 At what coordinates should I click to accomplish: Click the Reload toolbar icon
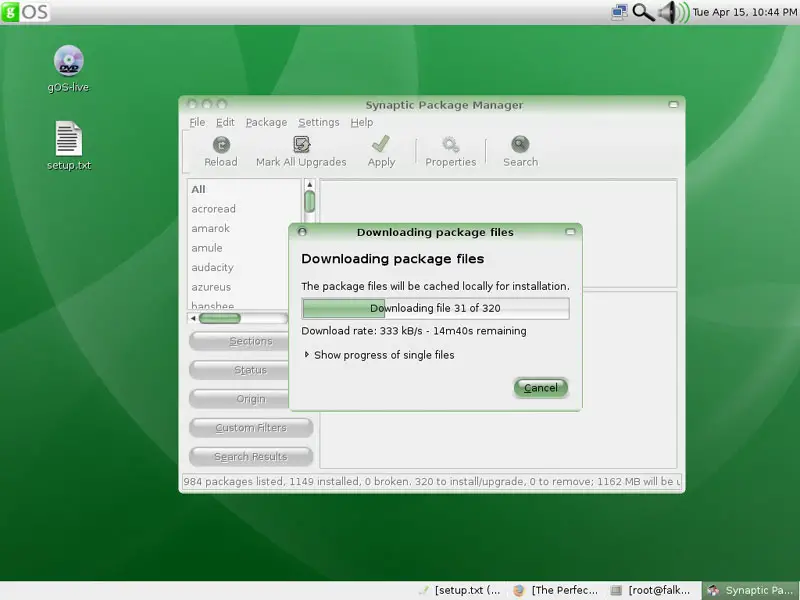pos(221,145)
